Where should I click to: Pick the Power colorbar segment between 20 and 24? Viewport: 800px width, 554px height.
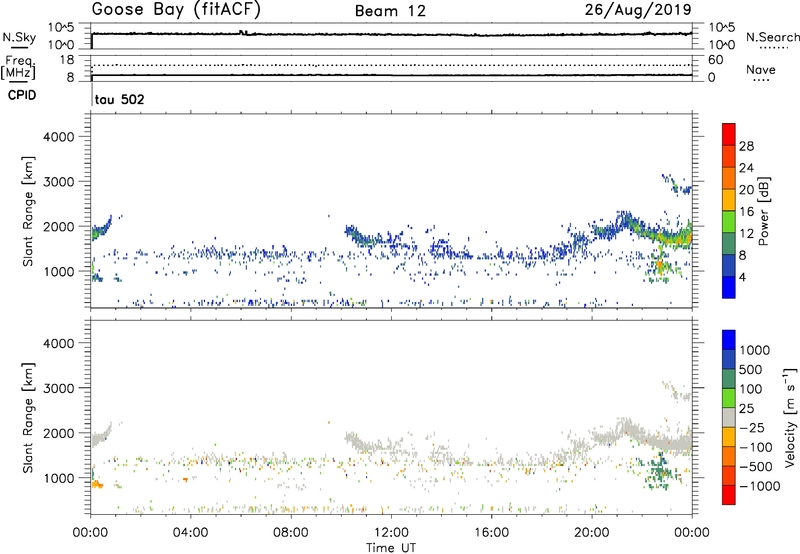(x=729, y=178)
